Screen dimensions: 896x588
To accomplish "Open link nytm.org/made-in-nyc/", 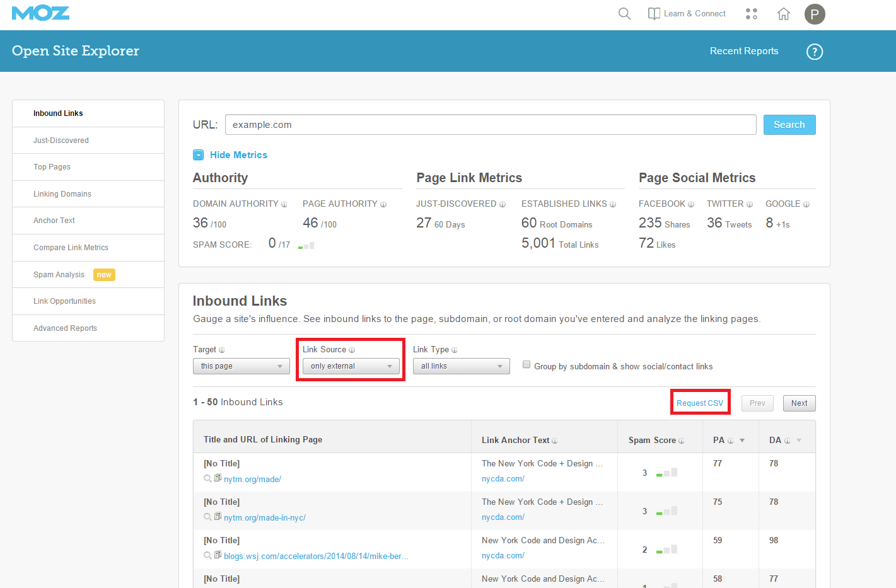I will coord(265,518).
